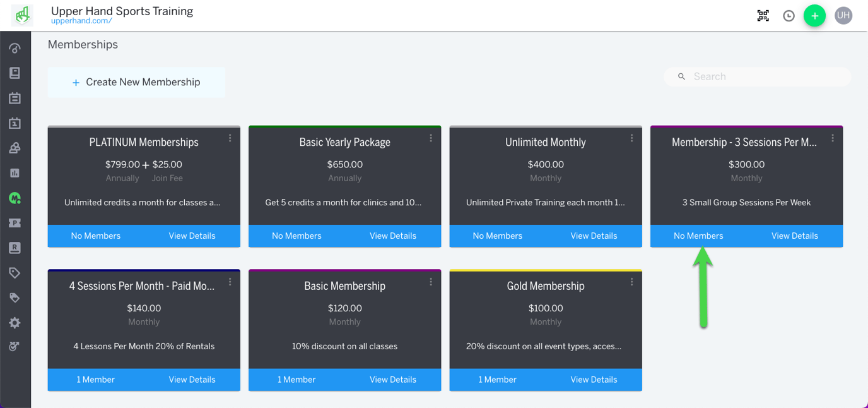Click the Unlimited Monthly card title
Viewport: 868px width, 408px height.
(x=546, y=142)
